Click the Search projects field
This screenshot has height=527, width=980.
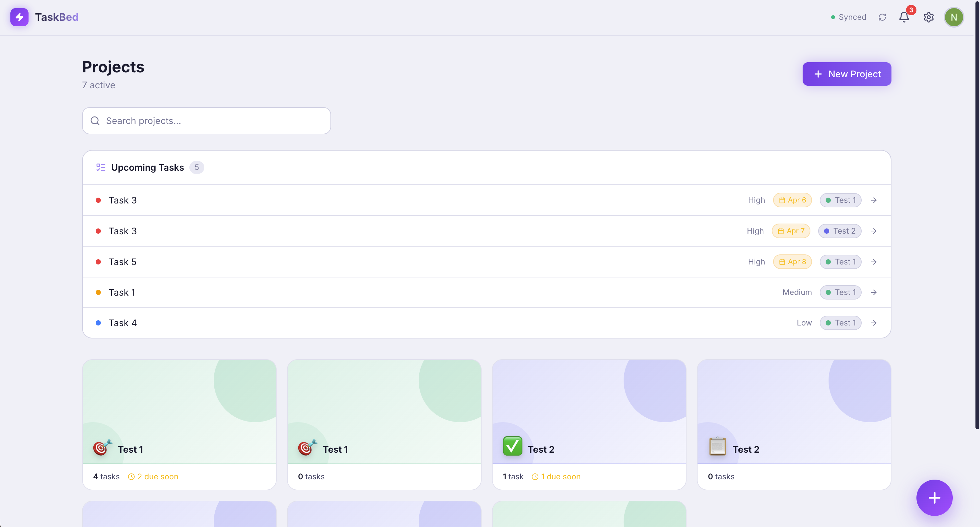pyautogui.click(x=206, y=121)
